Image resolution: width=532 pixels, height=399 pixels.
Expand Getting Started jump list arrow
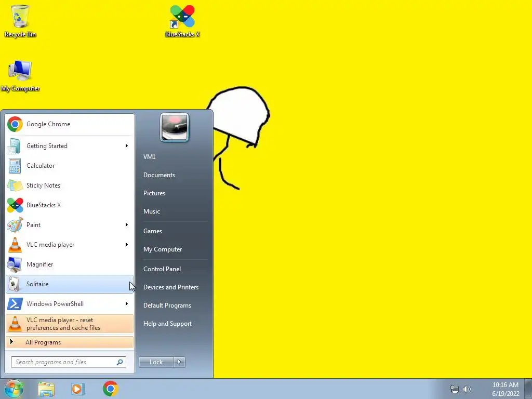[127, 146]
